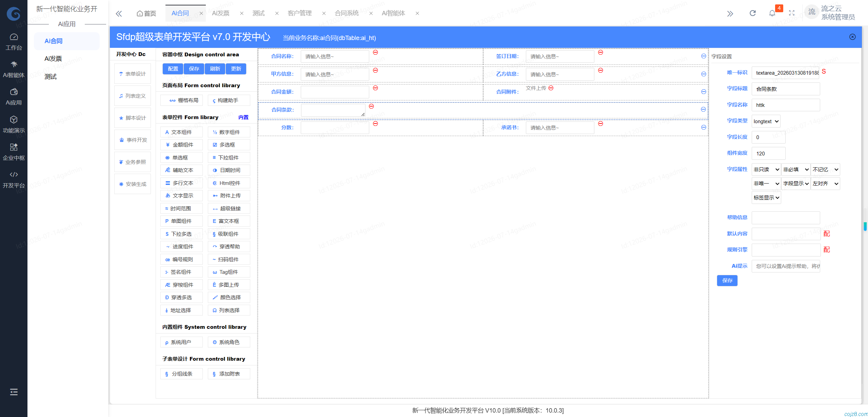Click 配置 button
Viewport: 868px width, 417px height.
(173, 69)
